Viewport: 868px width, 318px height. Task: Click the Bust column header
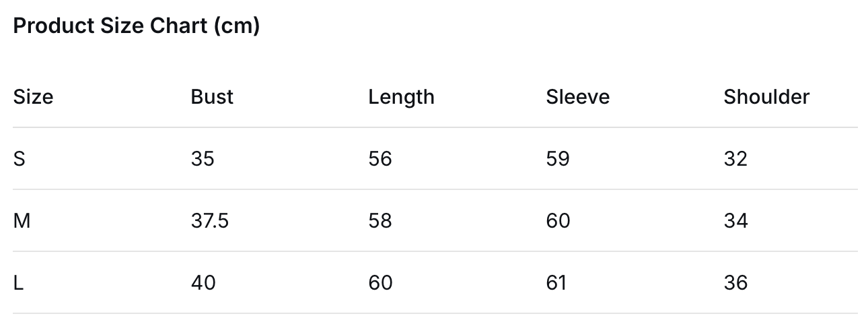click(212, 97)
